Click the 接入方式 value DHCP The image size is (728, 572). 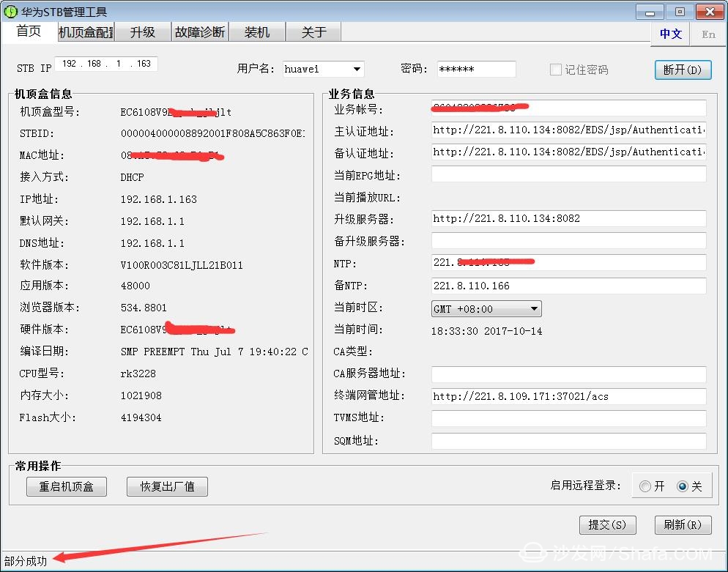(133, 177)
